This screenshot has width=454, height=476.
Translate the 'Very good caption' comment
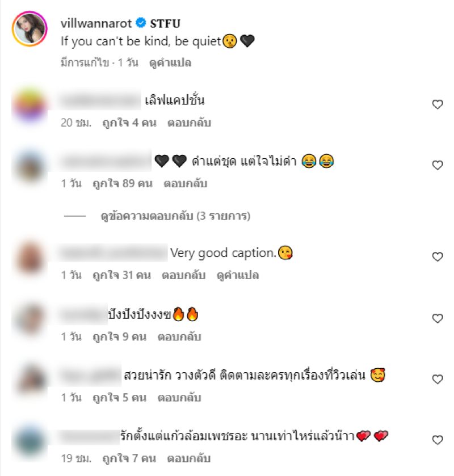(x=238, y=275)
